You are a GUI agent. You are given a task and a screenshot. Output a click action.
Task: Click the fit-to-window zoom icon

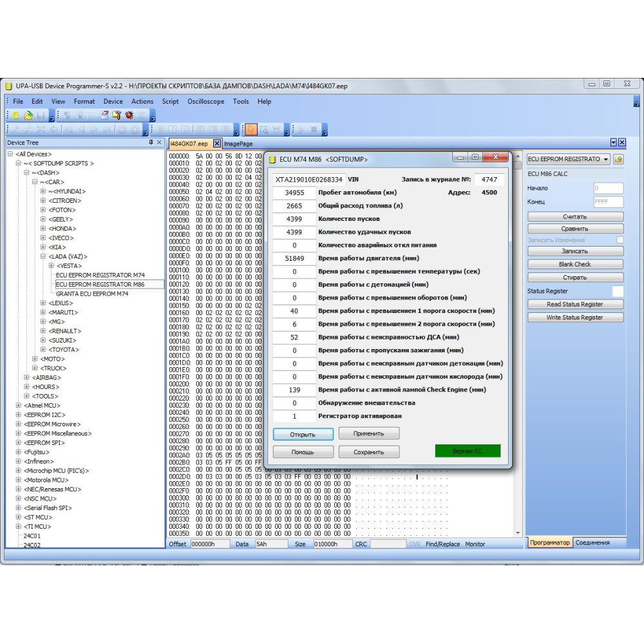(41, 129)
